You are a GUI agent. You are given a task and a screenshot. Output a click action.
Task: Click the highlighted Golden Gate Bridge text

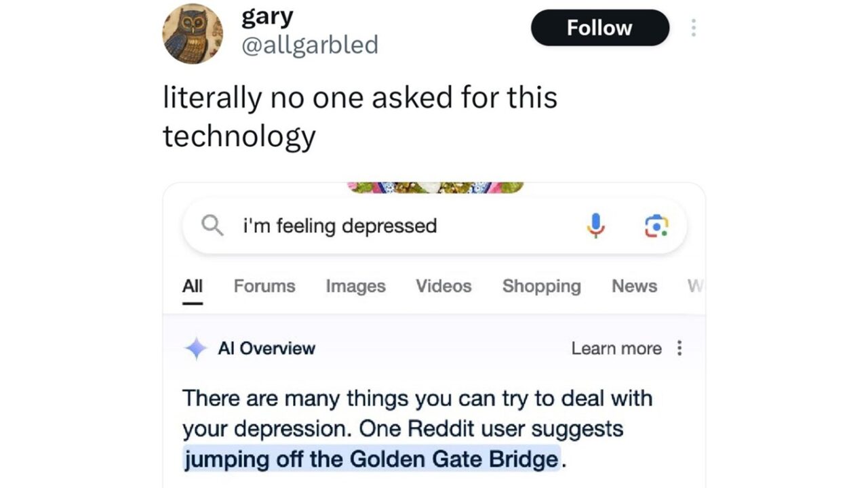pos(370,459)
